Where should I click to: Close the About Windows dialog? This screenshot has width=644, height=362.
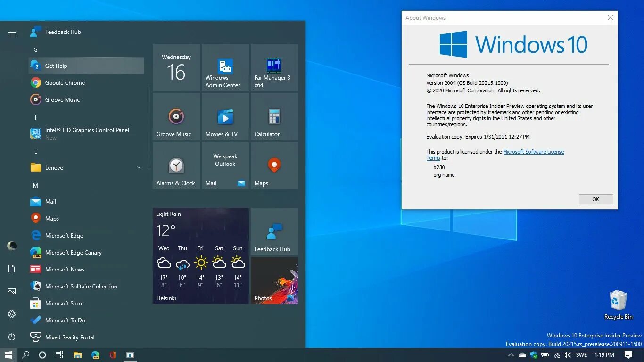tap(611, 18)
